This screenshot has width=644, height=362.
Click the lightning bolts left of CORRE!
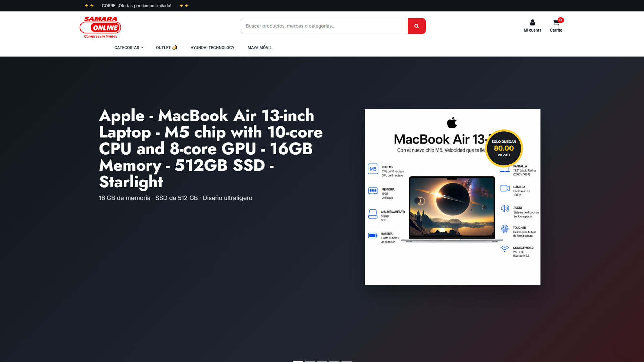pyautogui.click(x=89, y=6)
